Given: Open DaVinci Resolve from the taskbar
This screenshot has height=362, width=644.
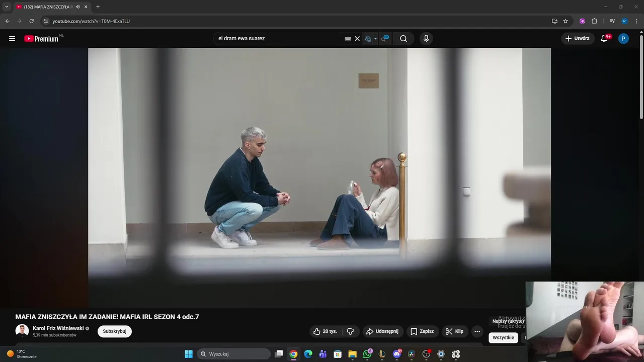Looking at the screenshot, I should coord(412,354).
